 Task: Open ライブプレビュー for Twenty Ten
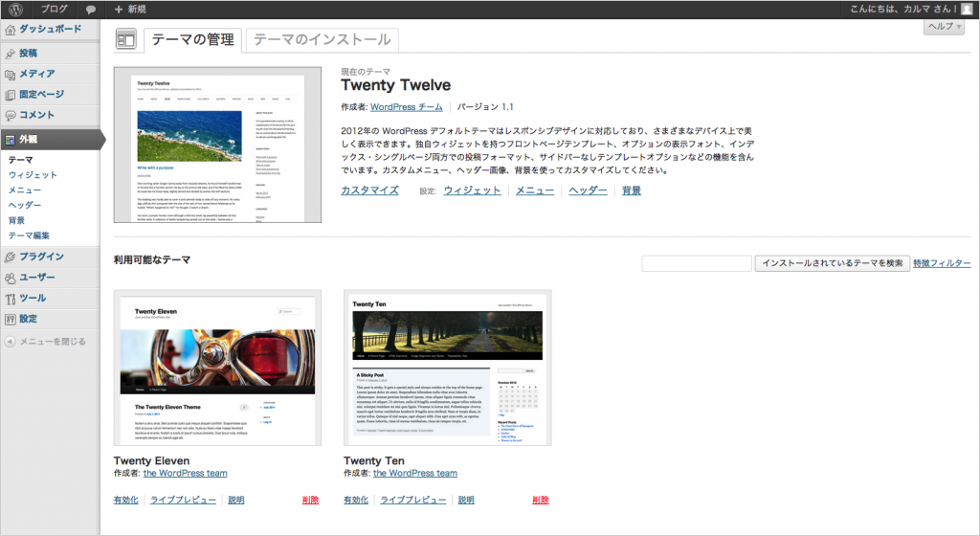[x=413, y=500]
